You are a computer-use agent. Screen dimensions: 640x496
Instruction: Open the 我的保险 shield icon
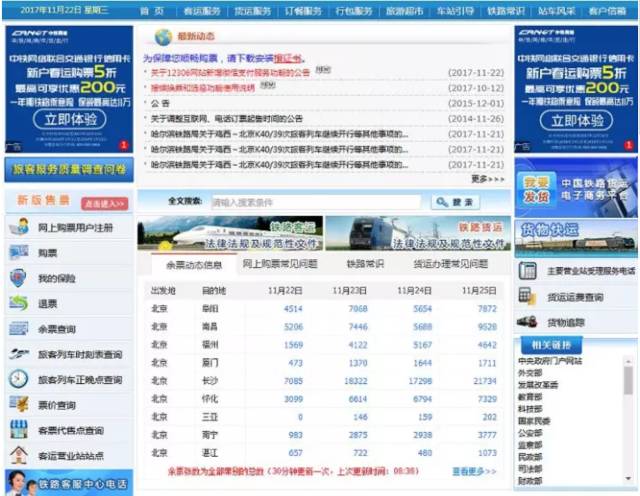coord(18,278)
